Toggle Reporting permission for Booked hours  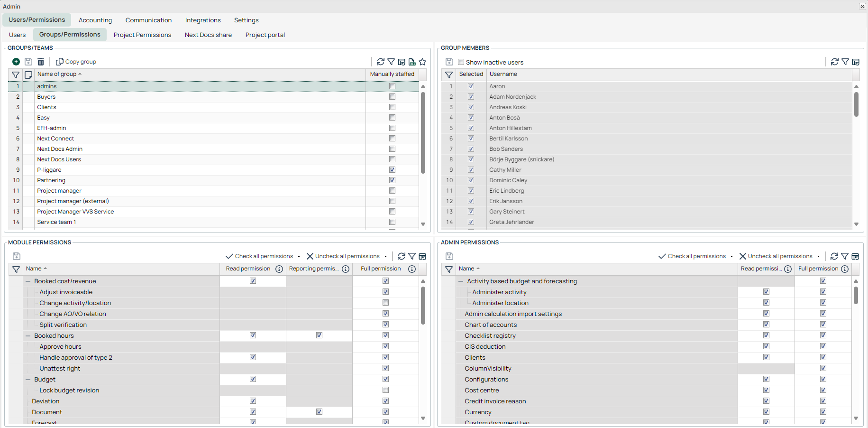(319, 335)
